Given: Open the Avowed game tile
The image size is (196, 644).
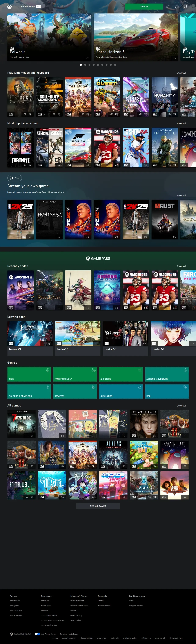Looking at the screenshot, I should tap(78, 290).
